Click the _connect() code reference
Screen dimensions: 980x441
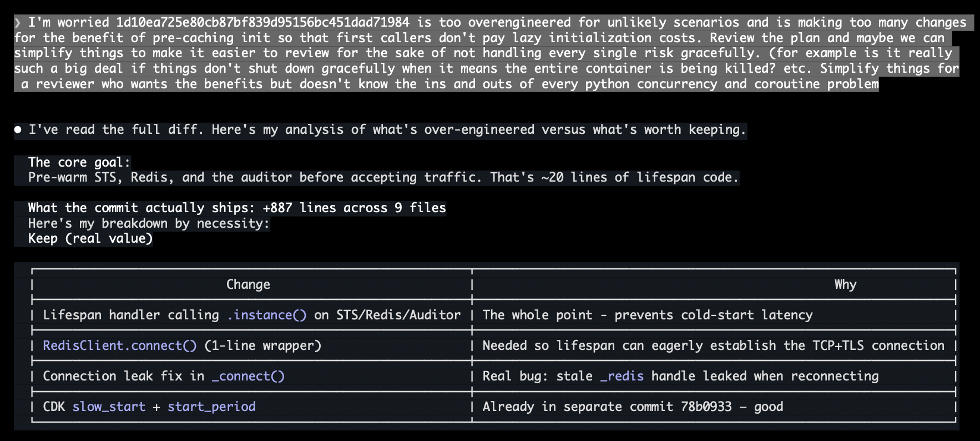(248, 377)
